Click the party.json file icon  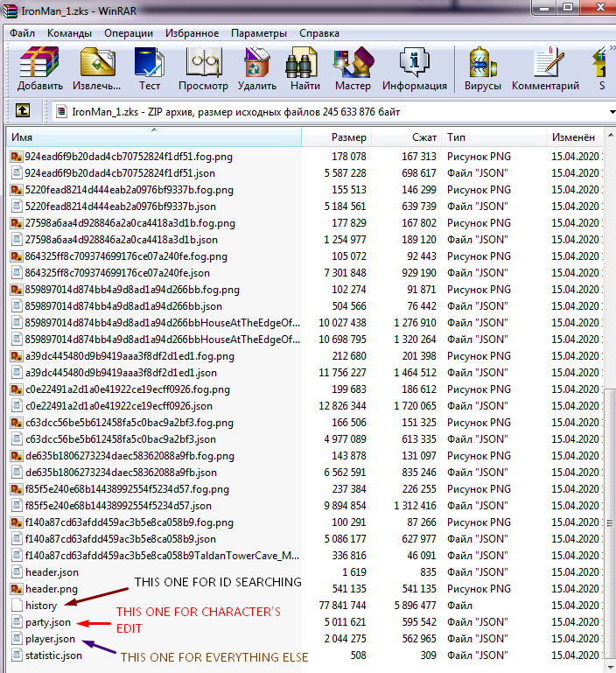17,622
